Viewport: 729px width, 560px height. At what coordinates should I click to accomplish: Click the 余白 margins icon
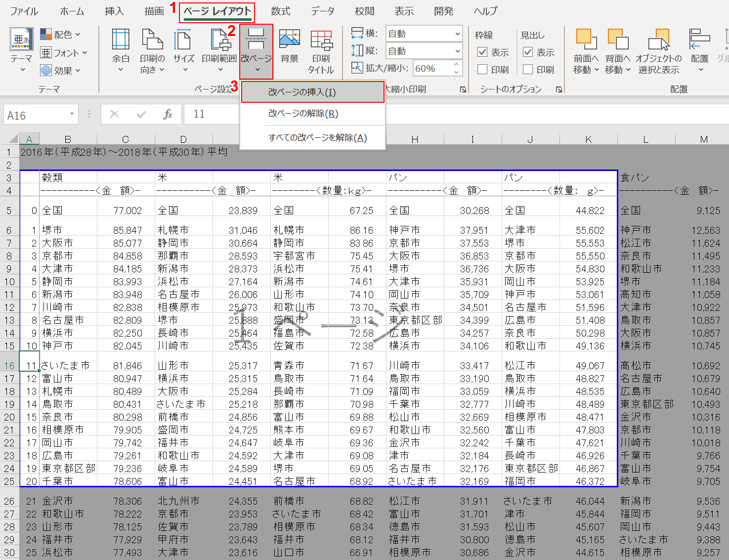(x=121, y=40)
